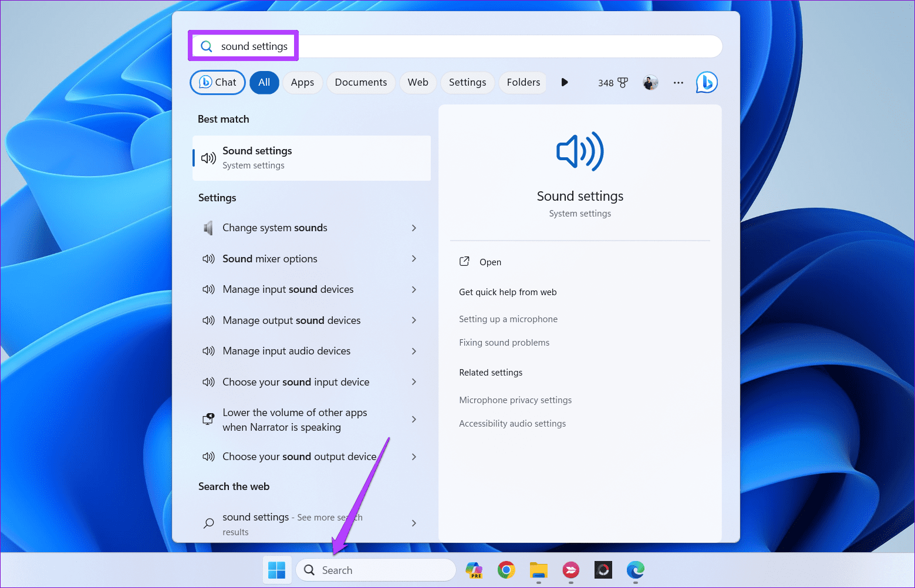Click the three-dot more options icon
915x588 pixels.
pyautogui.click(x=678, y=82)
